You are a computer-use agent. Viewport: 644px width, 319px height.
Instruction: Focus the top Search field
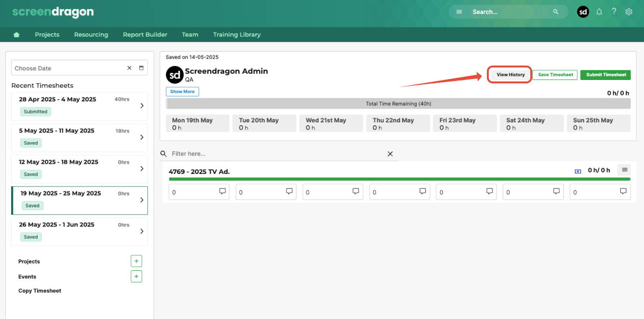pos(509,12)
